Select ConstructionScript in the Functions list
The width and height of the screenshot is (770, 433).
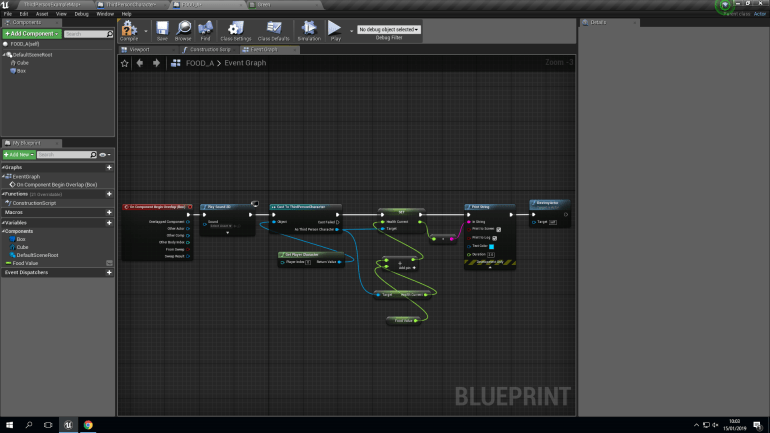click(34, 203)
